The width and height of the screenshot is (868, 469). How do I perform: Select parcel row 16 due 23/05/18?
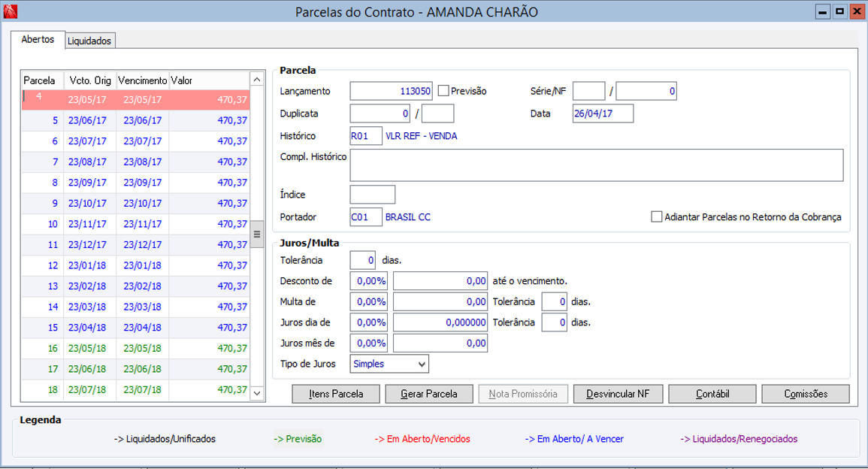(135, 348)
